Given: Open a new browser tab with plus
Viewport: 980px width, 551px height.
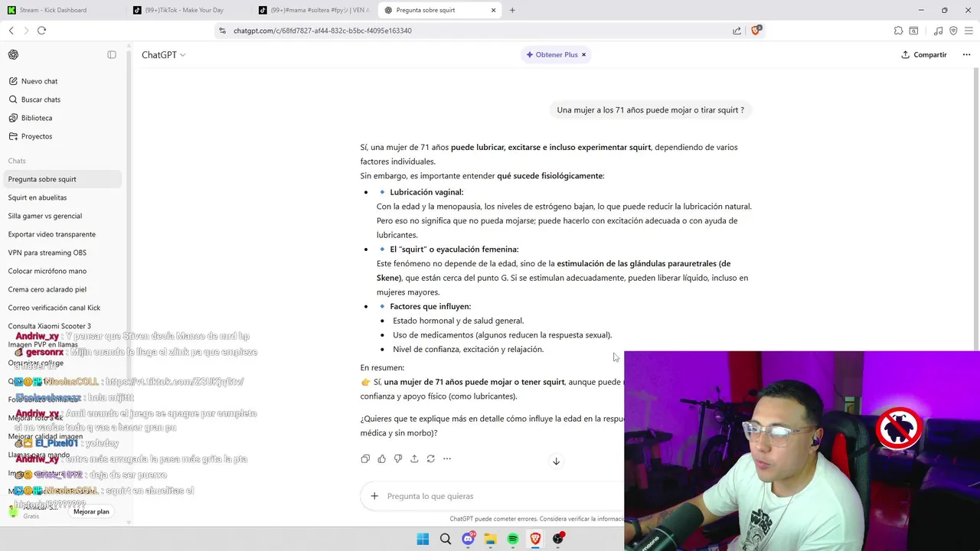Looking at the screenshot, I should pyautogui.click(x=512, y=10).
